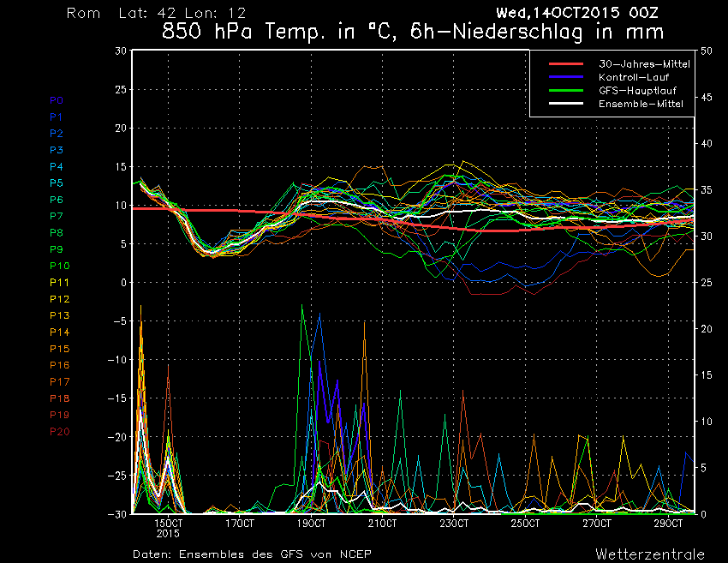Viewport: 728px width, 563px height.
Task: Click the 29OCT x-axis label
Action: tap(669, 524)
